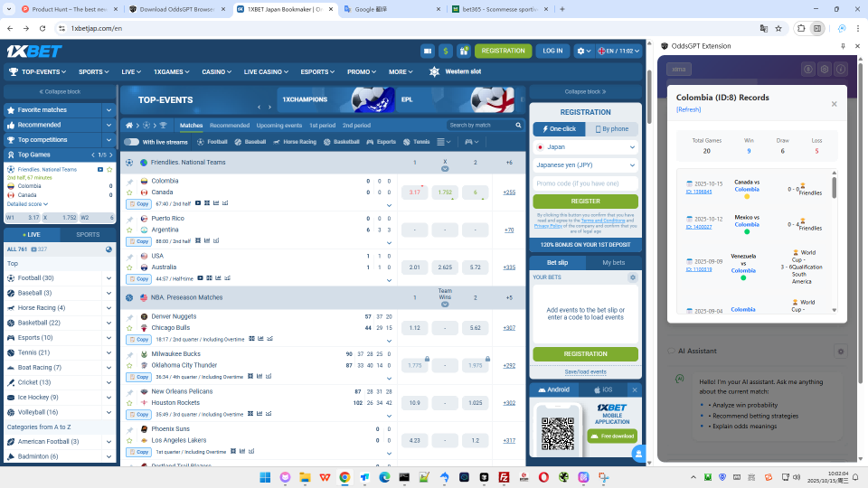Switch to the iOS app tab
This screenshot has height=488, width=868.
[x=603, y=390]
